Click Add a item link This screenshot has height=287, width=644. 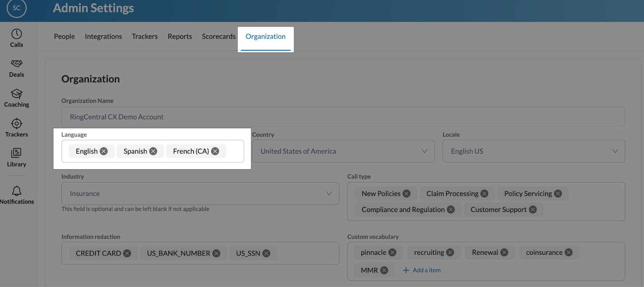(422, 270)
